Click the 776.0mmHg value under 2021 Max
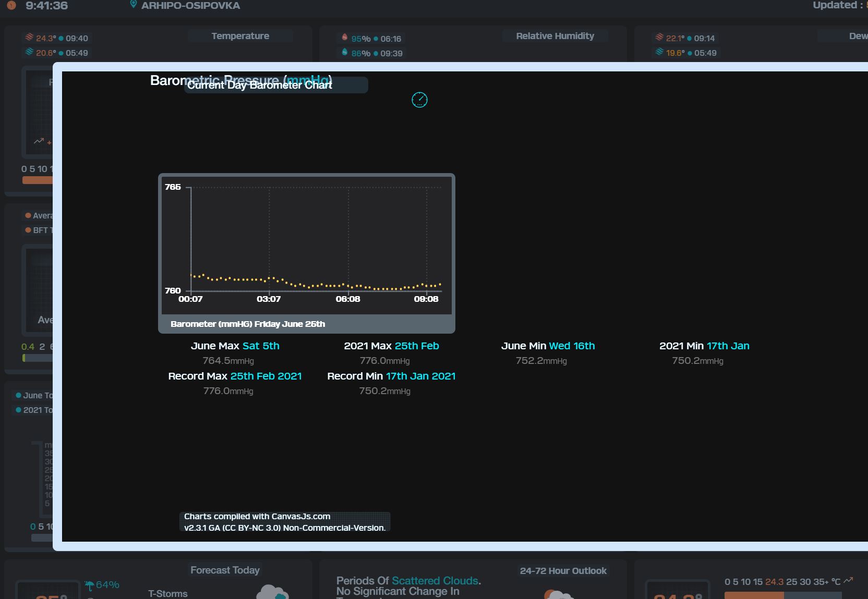The width and height of the screenshot is (868, 599). coord(384,360)
